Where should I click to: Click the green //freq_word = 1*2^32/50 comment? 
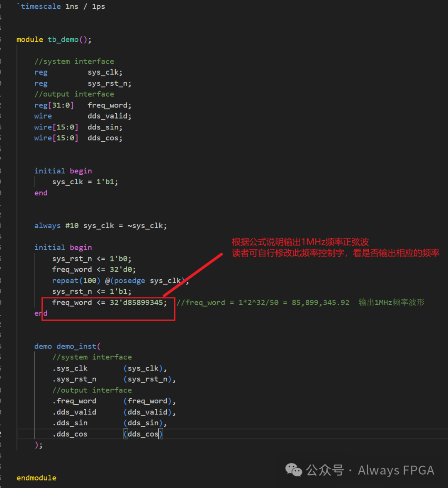pyautogui.click(x=263, y=303)
